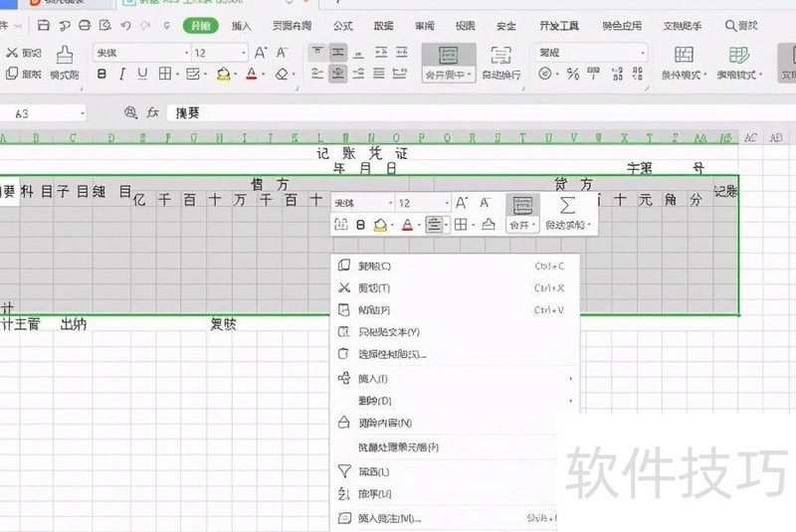Image resolution: width=796 pixels, height=532 pixels.
Task: Open the mini toolbar font size dropdown
Action: tap(444, 203)
